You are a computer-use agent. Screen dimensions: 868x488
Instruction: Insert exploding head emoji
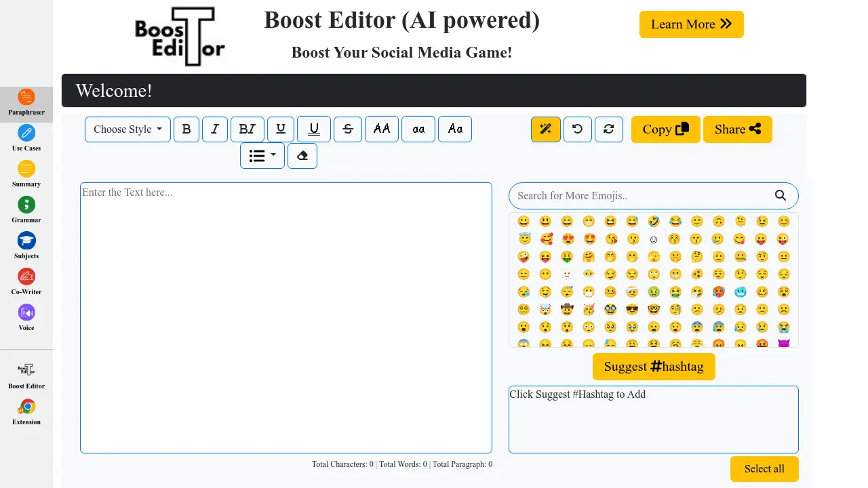pyautogui.click(x=545, y=310)
